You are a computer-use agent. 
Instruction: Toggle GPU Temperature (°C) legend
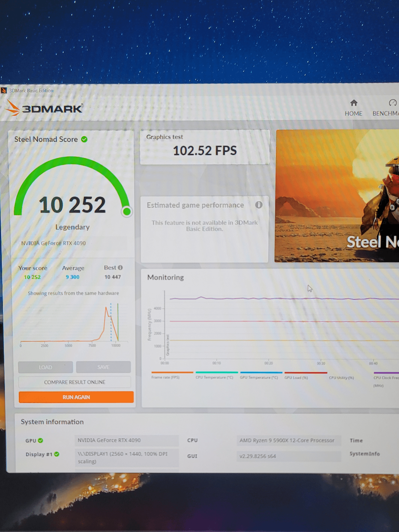[x=261, y=375]
